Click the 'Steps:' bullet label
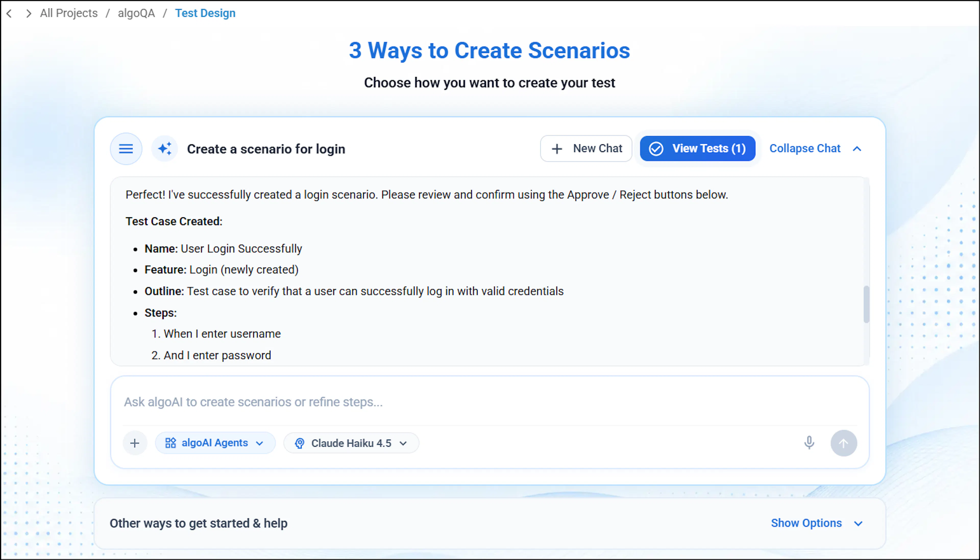 (161, 313)
